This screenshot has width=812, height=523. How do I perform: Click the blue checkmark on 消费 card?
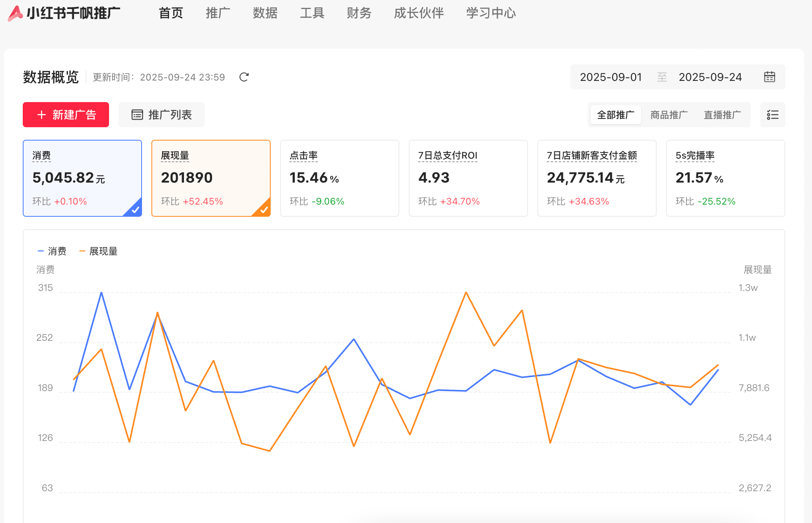point(135,210)
